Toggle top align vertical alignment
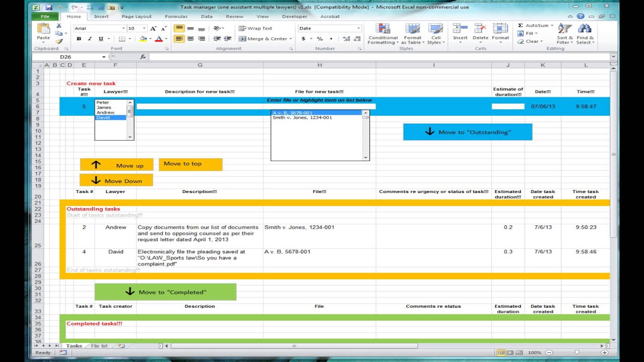Image resolution: width=644 pixels, height=362 pixels. (179, 29)
